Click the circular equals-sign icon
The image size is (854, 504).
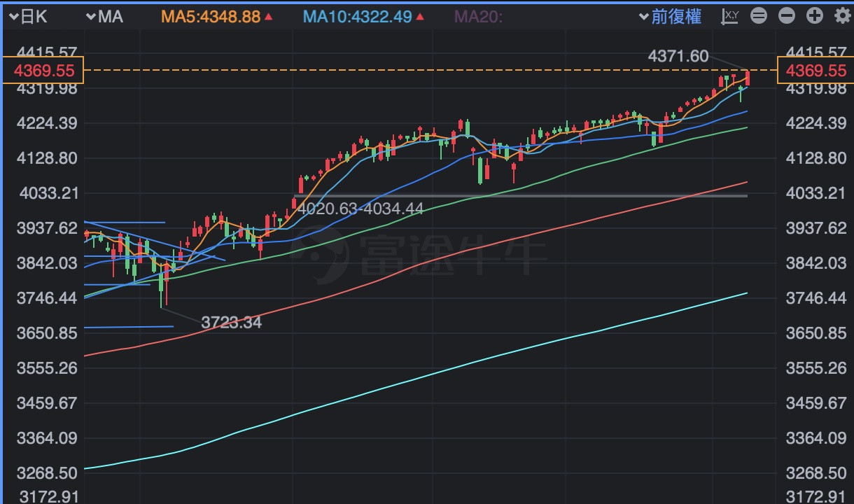click(x=759, y=15)
